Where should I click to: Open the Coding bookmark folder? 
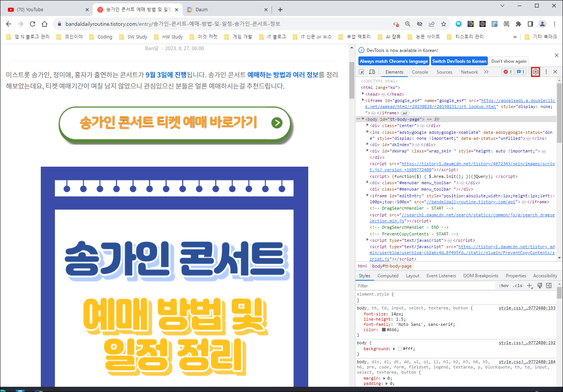[x=101, y=37]
